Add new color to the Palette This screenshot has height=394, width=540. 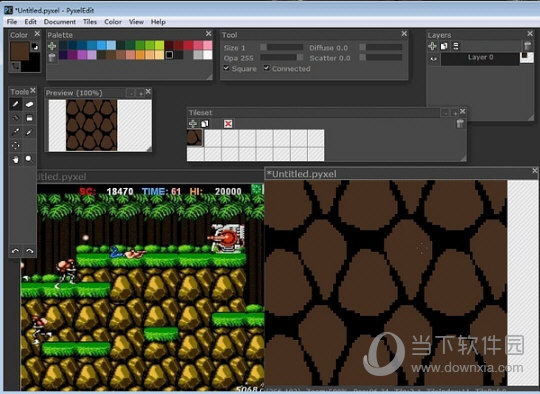52,46
